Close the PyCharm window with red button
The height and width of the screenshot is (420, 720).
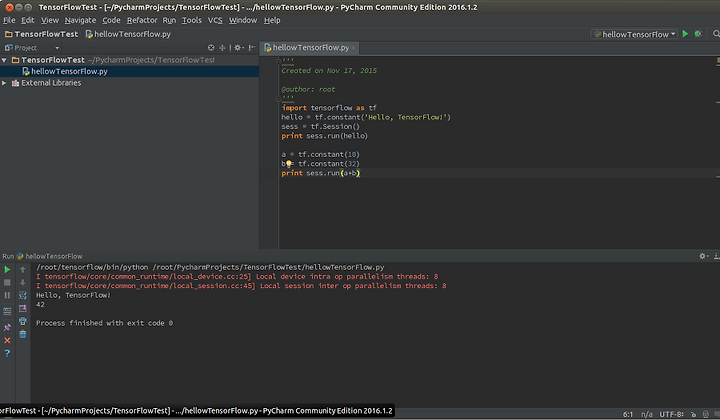click(9, 7)
